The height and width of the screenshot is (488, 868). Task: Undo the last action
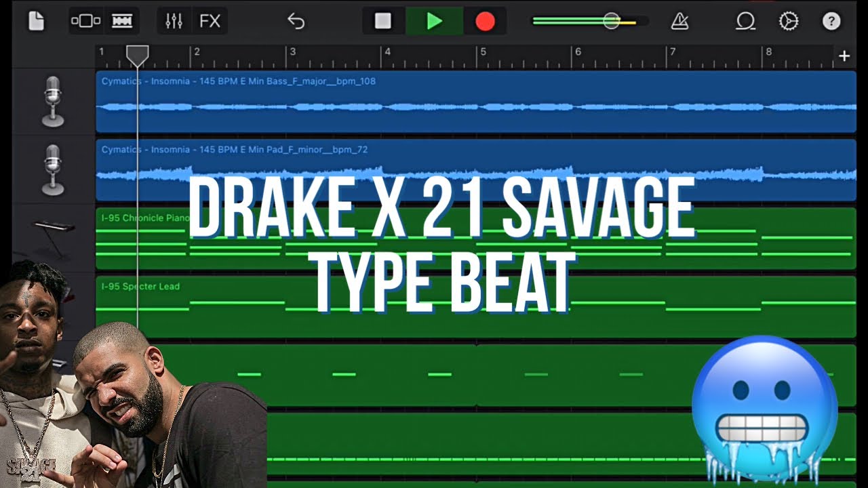coord(296,21)
